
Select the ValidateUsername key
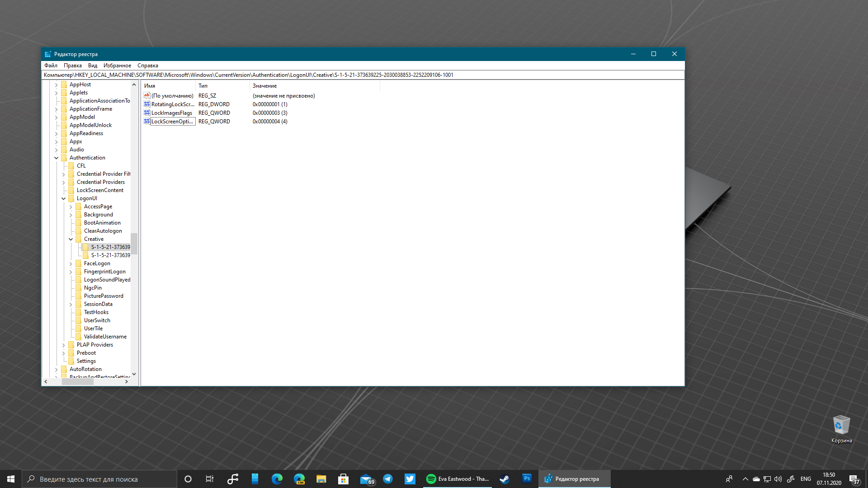pyautogui.click(x=105, y=337)
